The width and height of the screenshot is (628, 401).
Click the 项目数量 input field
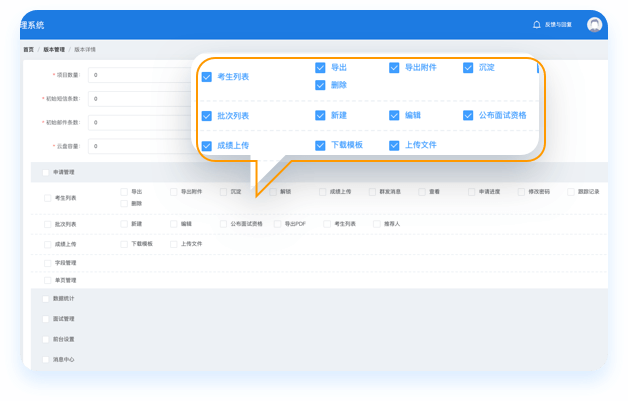point(140,75)
